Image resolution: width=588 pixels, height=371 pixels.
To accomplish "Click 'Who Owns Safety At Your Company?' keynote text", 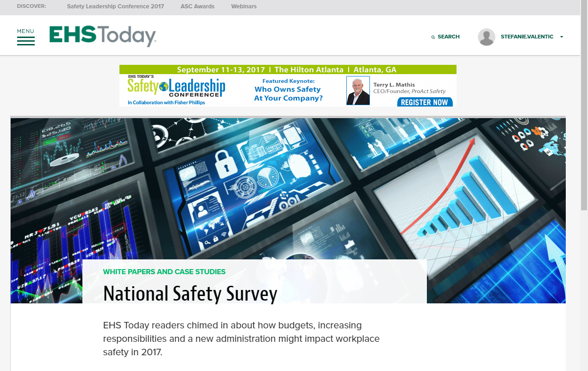I will pos(289,94).
